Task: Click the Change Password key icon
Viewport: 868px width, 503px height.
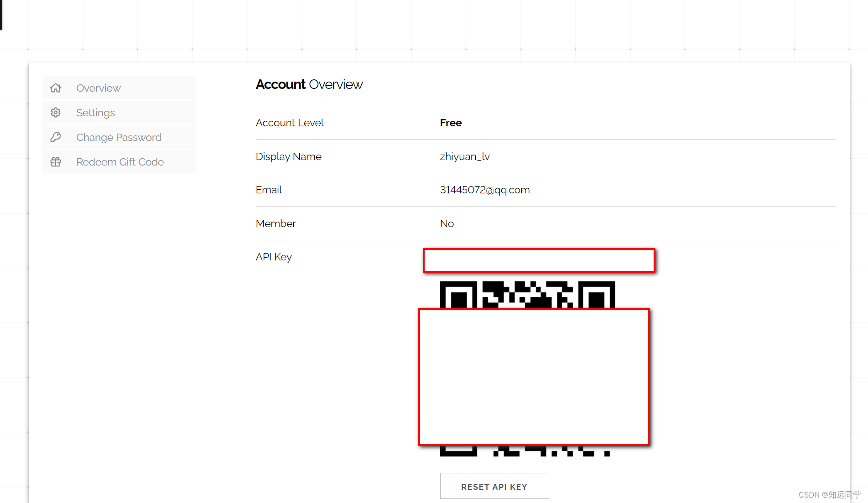Action: [56, 137]
